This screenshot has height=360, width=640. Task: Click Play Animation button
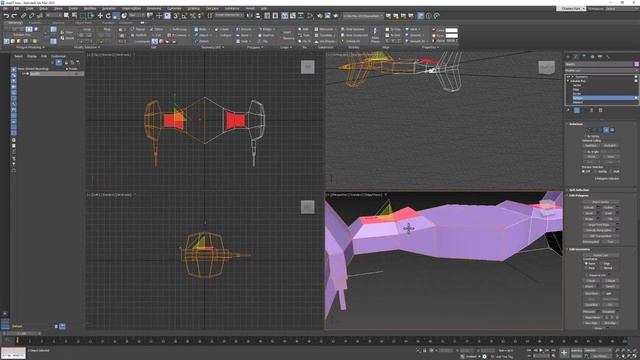click(541, 350)
